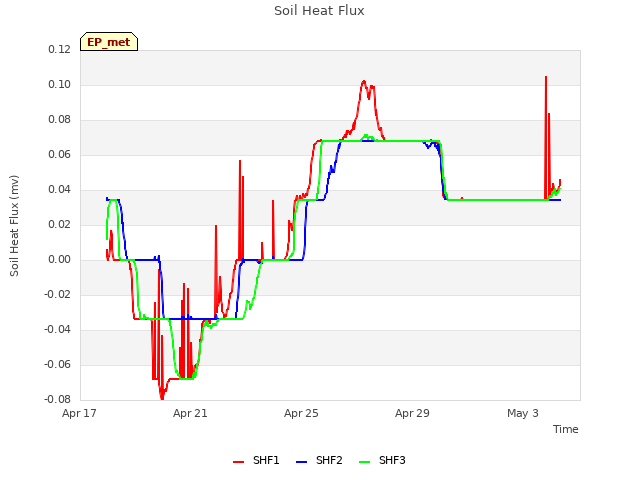Click the Apr 29 x-axis tick label
Image resolution: width=640 pixels, height=480 pixels.
click(412, 413)
